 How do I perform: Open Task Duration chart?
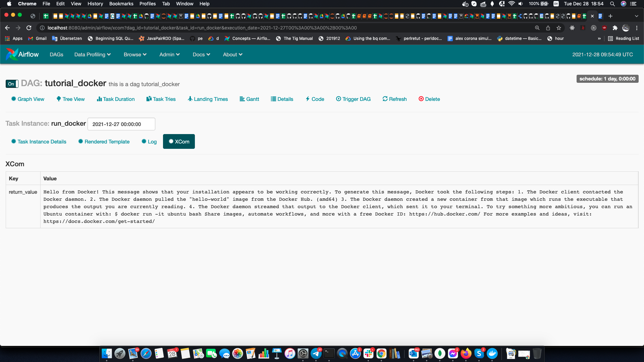point(115,99)
